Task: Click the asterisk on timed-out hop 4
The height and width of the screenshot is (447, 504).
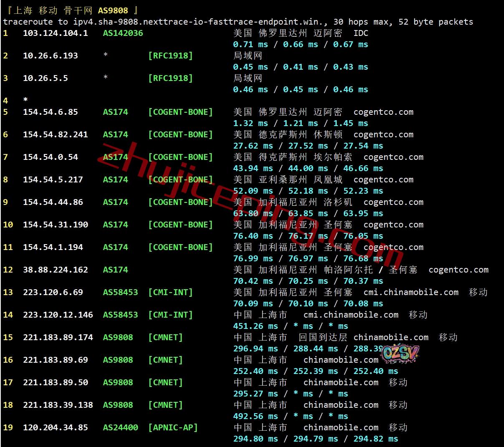Action: (x=25, y=100)
